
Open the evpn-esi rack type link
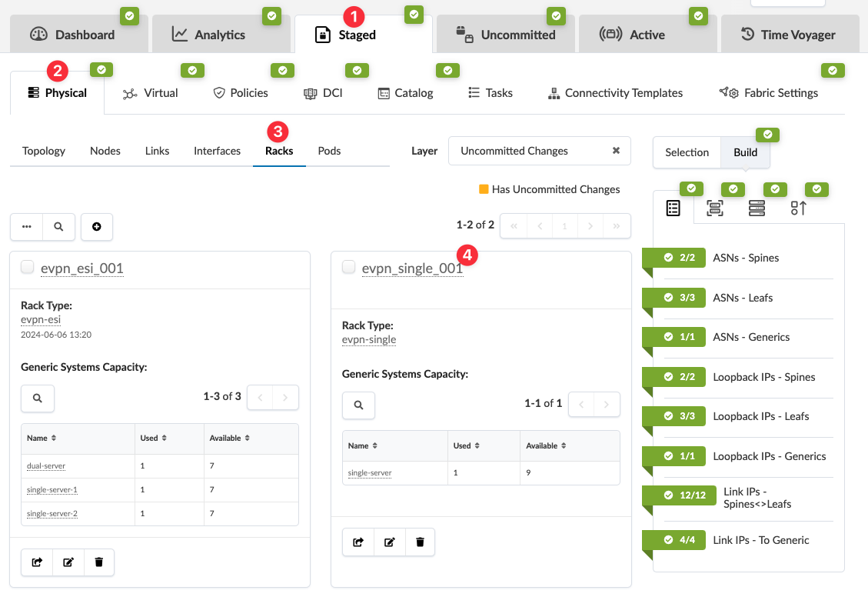click(41, 320)
